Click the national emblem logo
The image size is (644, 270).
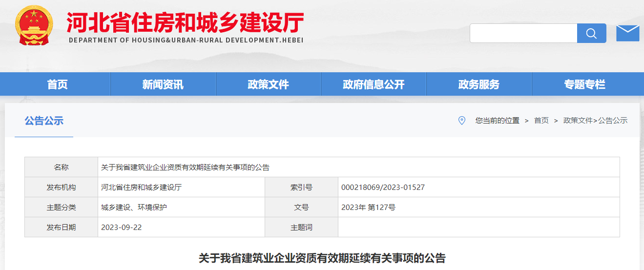point(34,25)
